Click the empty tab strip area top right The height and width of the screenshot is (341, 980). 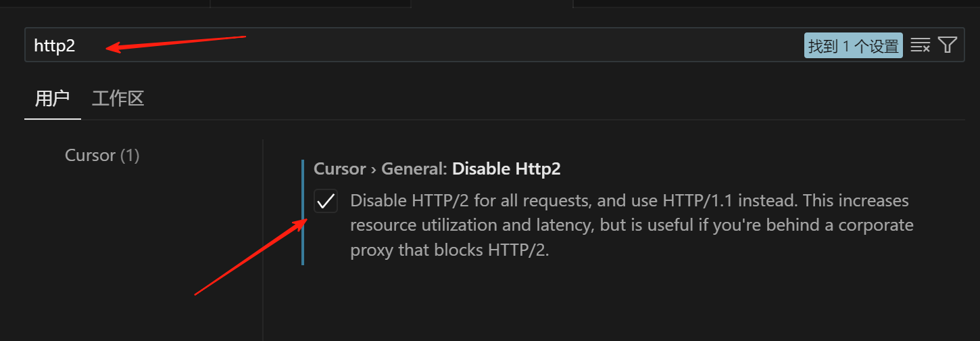(777, 3)
